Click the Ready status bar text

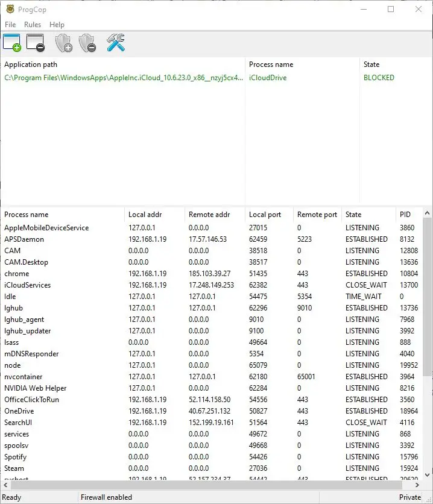(x=11, y=497)
